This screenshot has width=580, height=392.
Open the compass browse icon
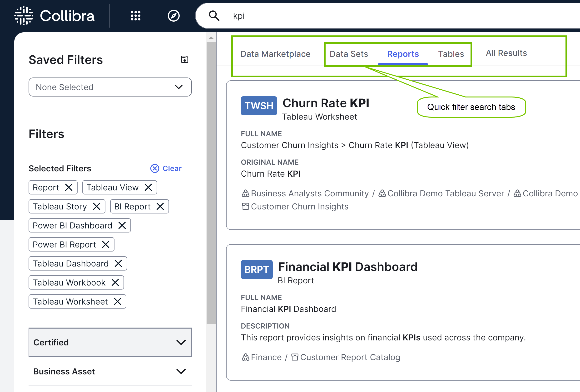174,16
